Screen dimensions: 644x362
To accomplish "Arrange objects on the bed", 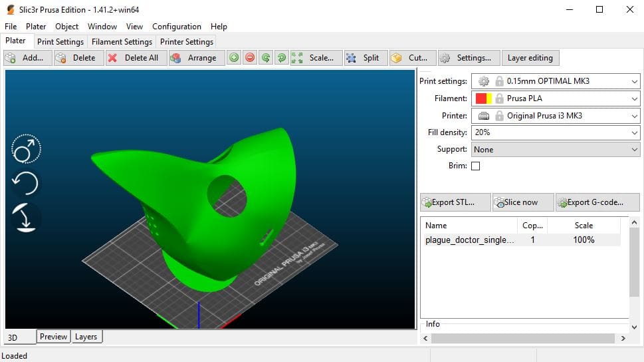I will 196,58.
